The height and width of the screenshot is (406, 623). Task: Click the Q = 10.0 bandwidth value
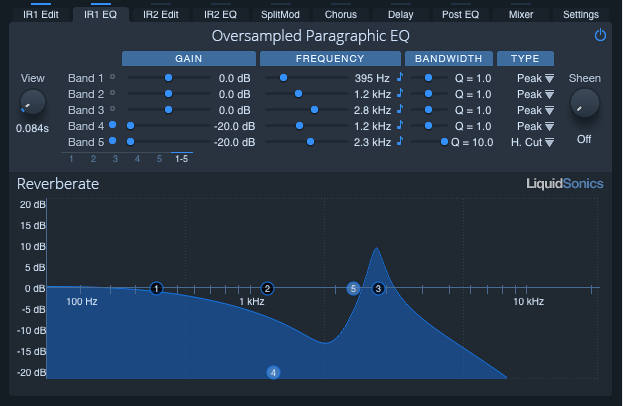472,142
